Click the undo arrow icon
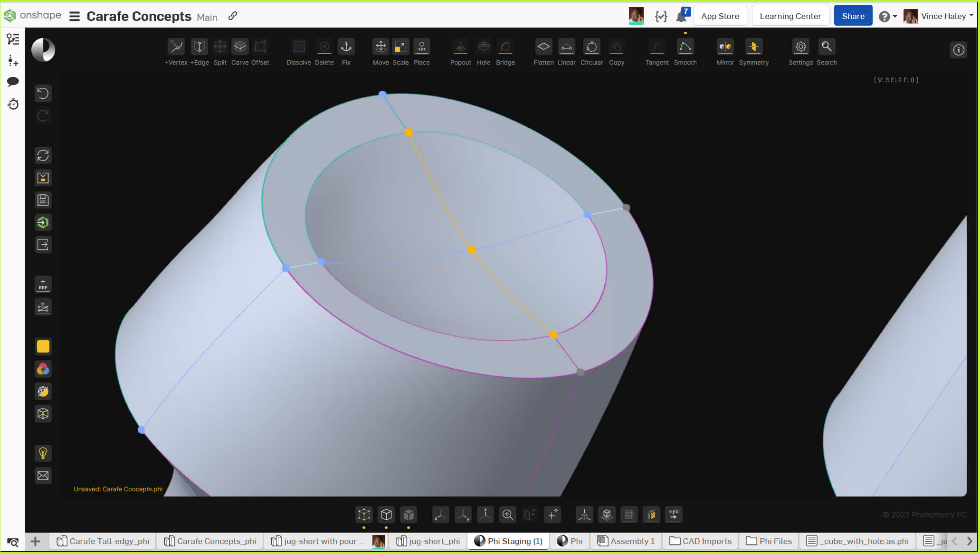The width and height of the screenshot is (980, 554). coord(43,94)
